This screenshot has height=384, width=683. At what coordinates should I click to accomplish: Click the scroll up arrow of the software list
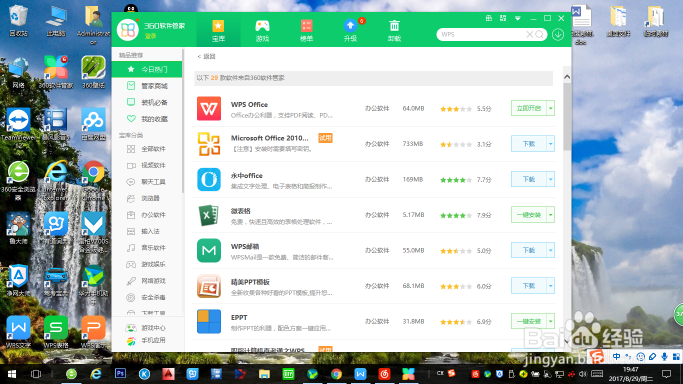pyautogui.click(x=567, y=77)
